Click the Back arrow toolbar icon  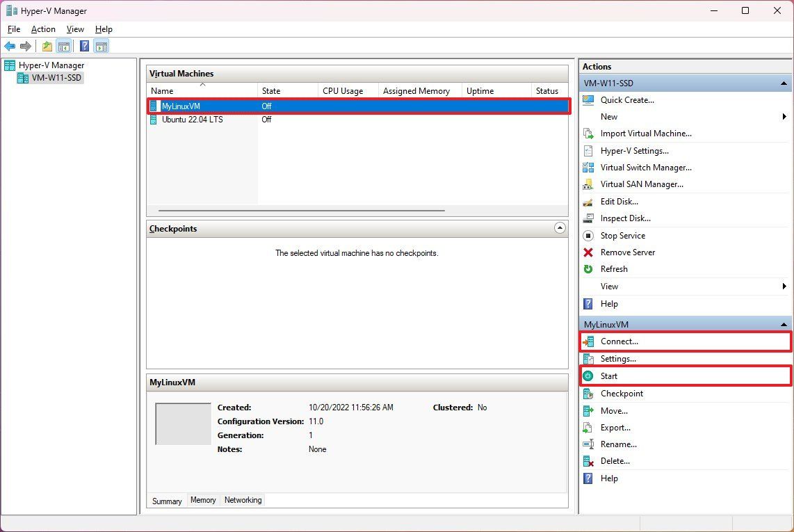10,47
